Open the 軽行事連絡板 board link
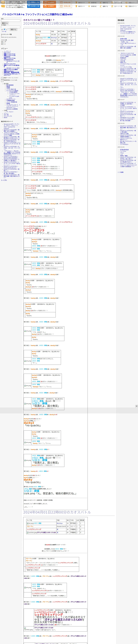The height and width of the screenshot is (644, 138). coord(10,85)
